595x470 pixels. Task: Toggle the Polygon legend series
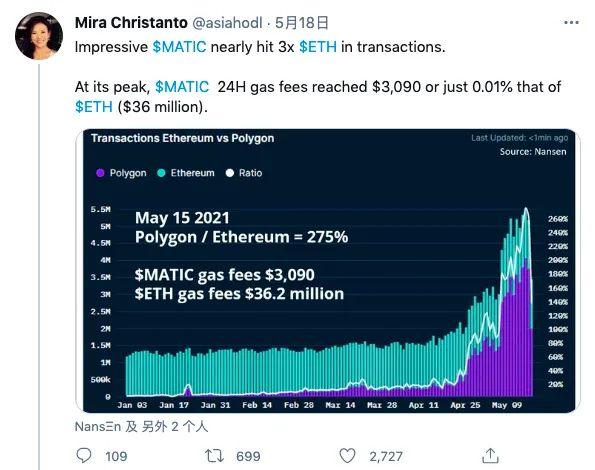coord(121,173)
